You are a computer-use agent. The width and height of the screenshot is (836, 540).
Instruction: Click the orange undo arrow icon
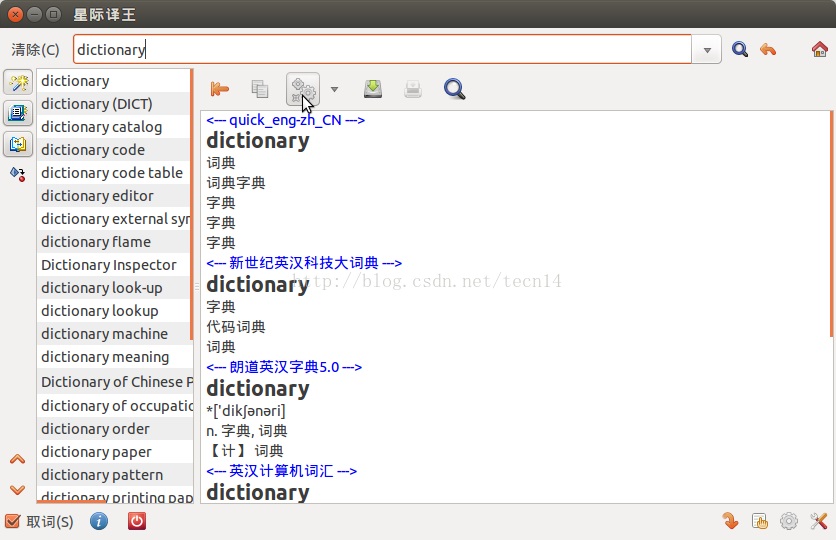point(768,50)
